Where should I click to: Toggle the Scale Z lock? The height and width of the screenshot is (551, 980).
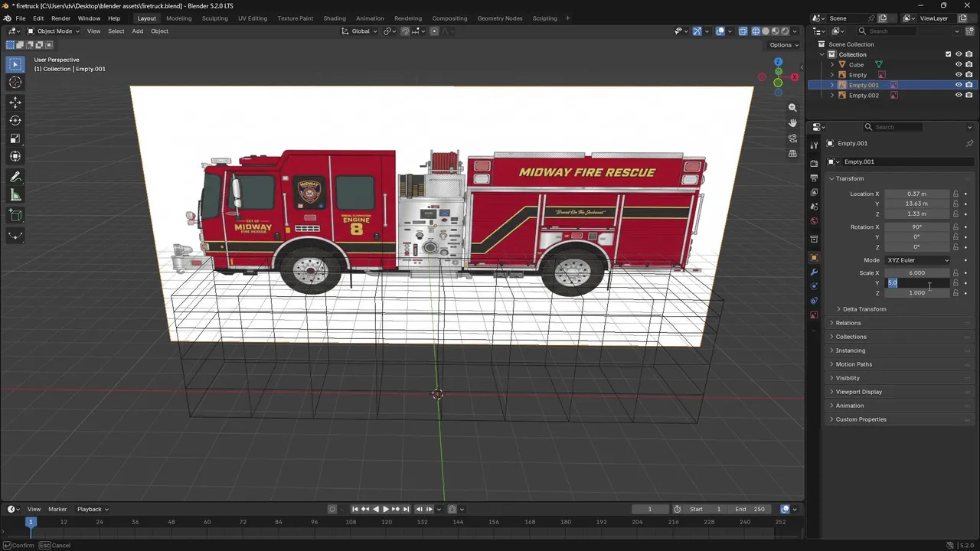coord(955,293)
